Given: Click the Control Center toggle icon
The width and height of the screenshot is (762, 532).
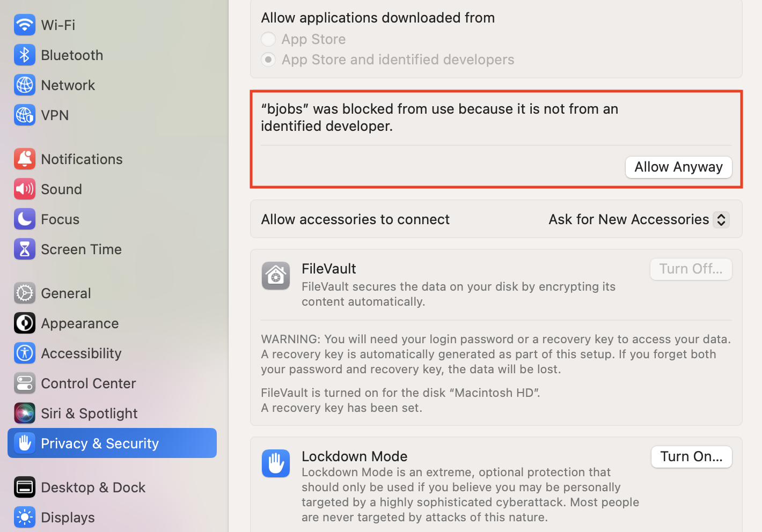Looking at the screenshot, I should [x=25, y=383].
